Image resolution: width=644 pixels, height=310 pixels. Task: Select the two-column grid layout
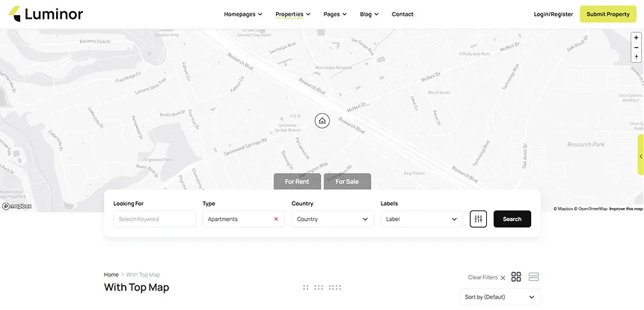tap(305, 287)
